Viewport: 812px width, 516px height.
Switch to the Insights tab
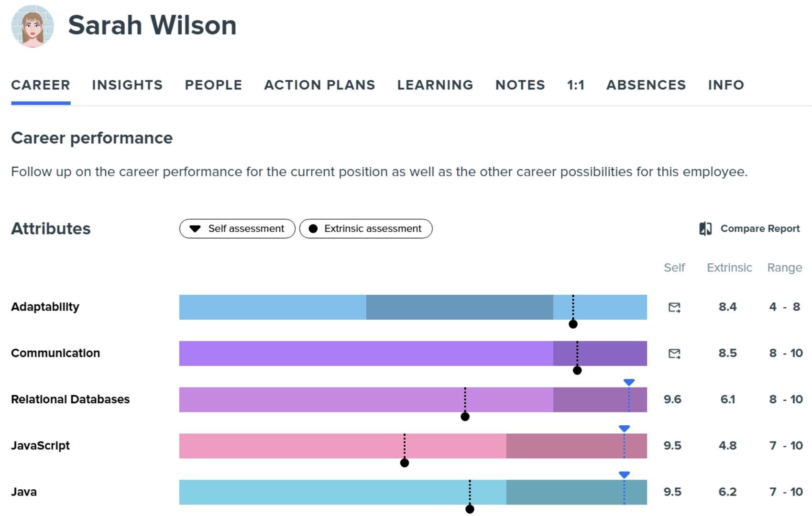127,85
